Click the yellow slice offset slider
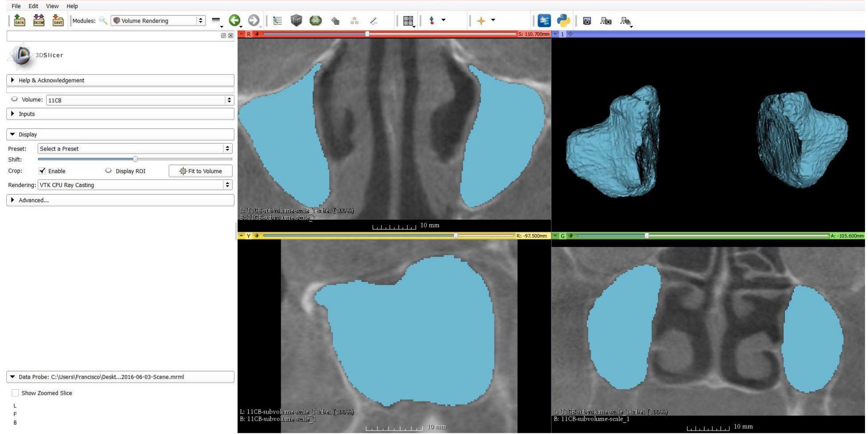Viewport: 868px width, 434px height. [388, 235]
